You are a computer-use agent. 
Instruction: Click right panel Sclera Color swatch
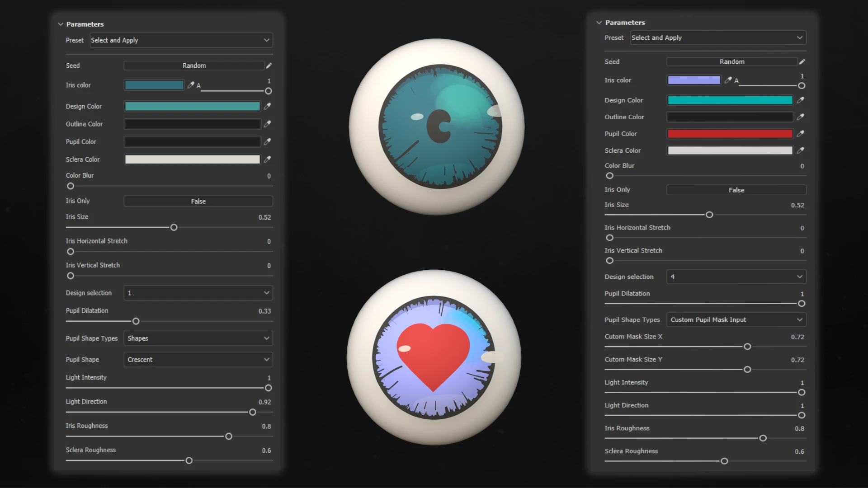pos(730,150)
